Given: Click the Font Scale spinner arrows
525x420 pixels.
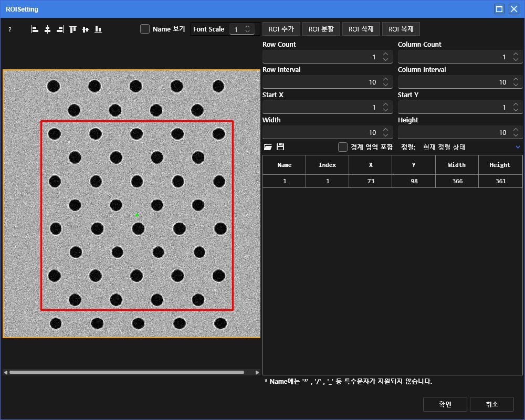Looking at the screenshot, I should pyautogui.click(x=248, y=29).
